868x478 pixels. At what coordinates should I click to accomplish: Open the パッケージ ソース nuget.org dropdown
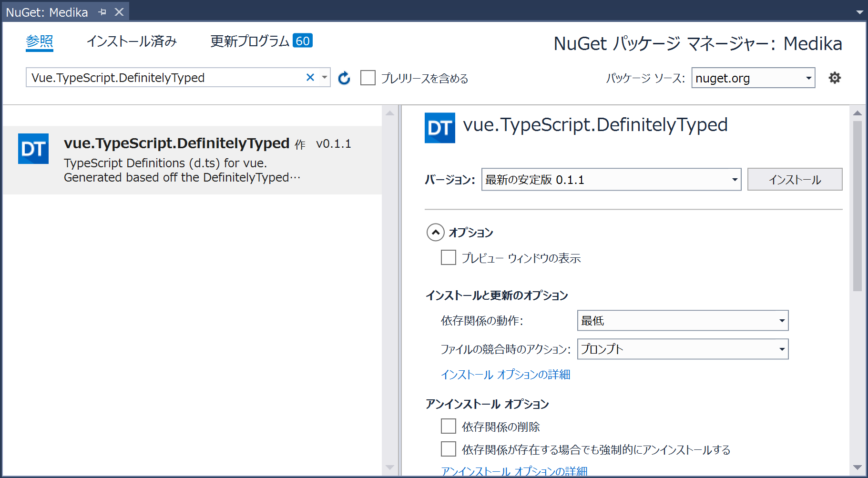click(x=753, y=78)
